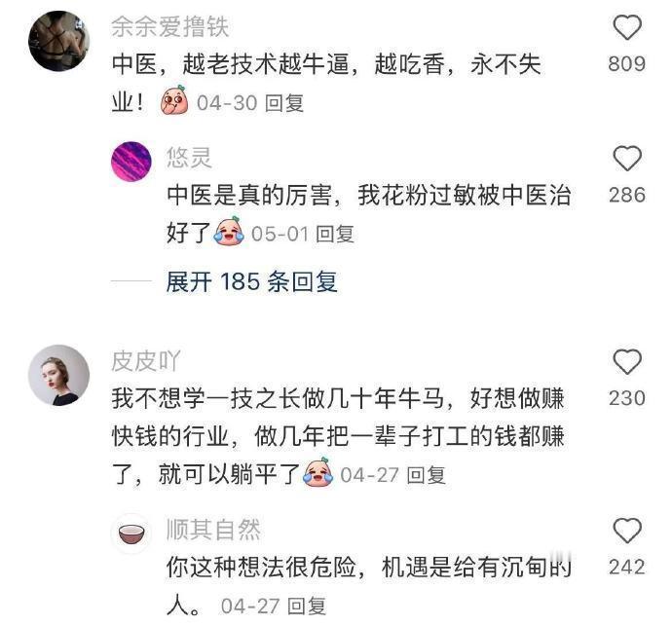Tap the crying-laugh emoji after 躺平了
This screenshot has width=672, height=626.
point(318,472)
